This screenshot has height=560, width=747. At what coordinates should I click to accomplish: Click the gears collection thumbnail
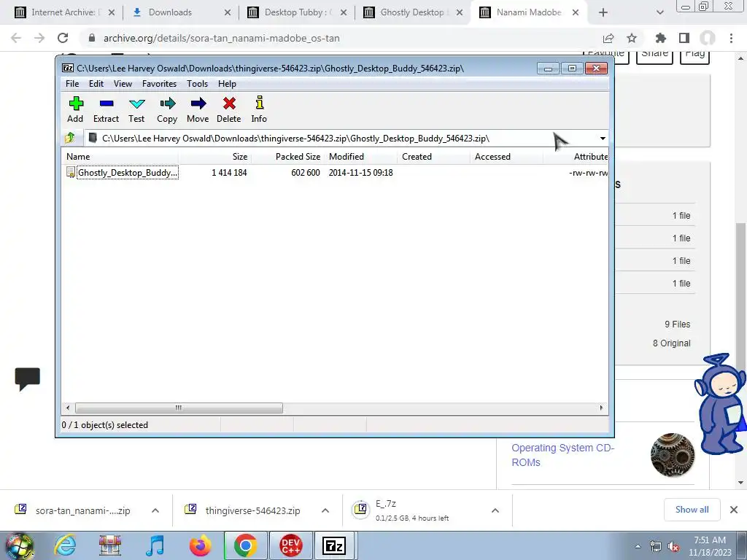673,455
